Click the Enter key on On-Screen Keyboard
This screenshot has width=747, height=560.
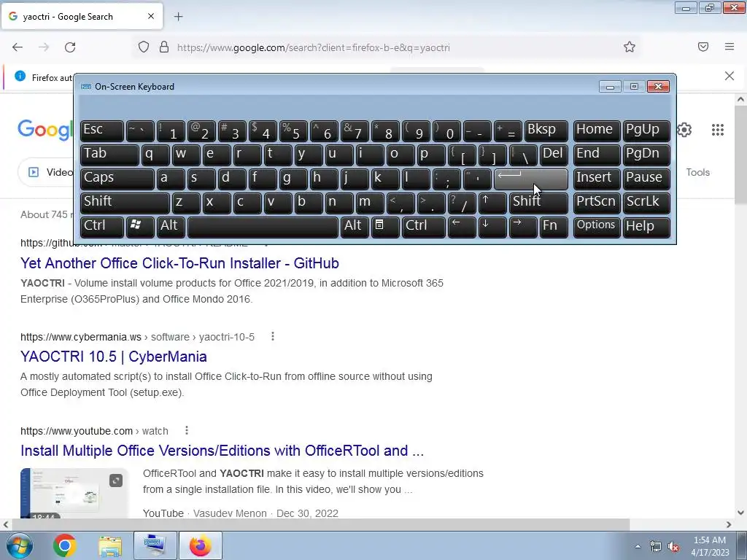531,179
